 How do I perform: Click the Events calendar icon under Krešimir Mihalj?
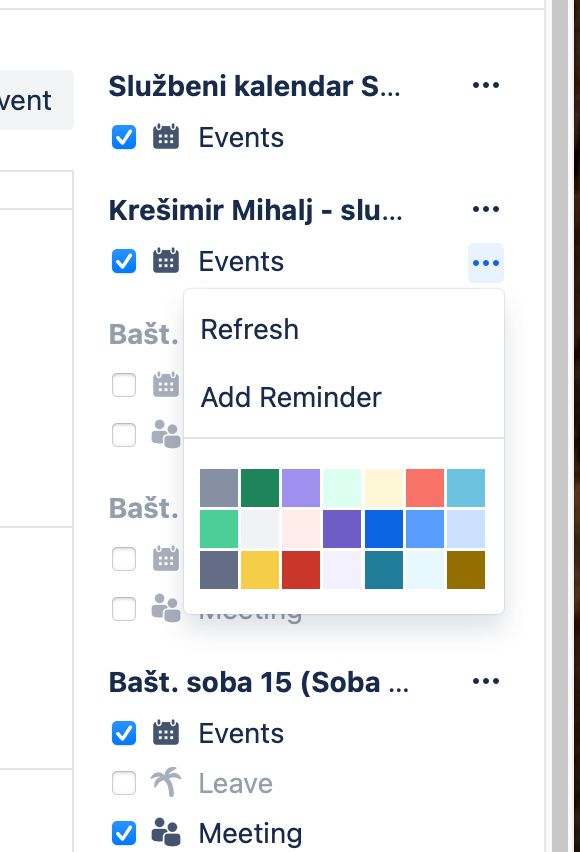click(166, 261)
